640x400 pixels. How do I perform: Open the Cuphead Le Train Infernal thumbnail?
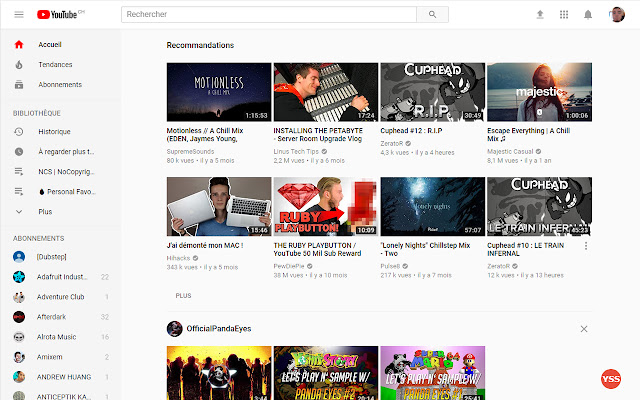(x=540, y=207)
